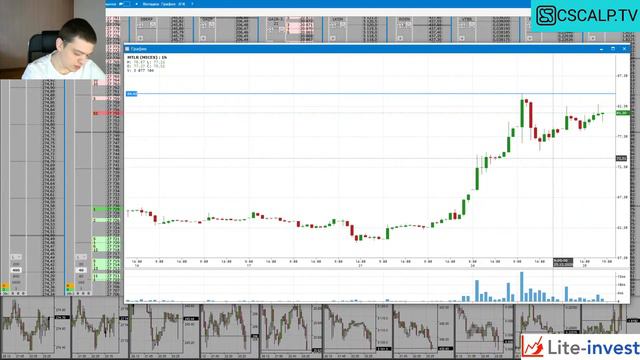640x360 pixels.
Task: Click the plus button in LKOH order book
Action: point(333,38)
